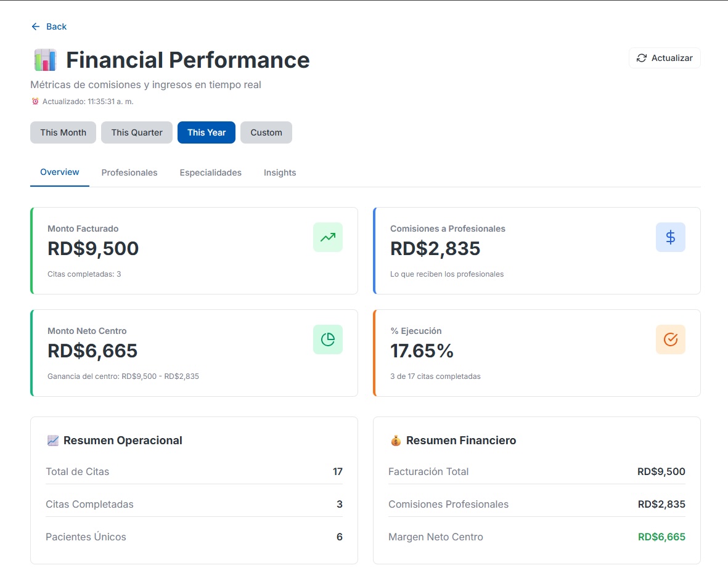Click the Margen Neto Centro value RD$6,665
The width and height of the screenshot is (728, 581).
point(661,537)
